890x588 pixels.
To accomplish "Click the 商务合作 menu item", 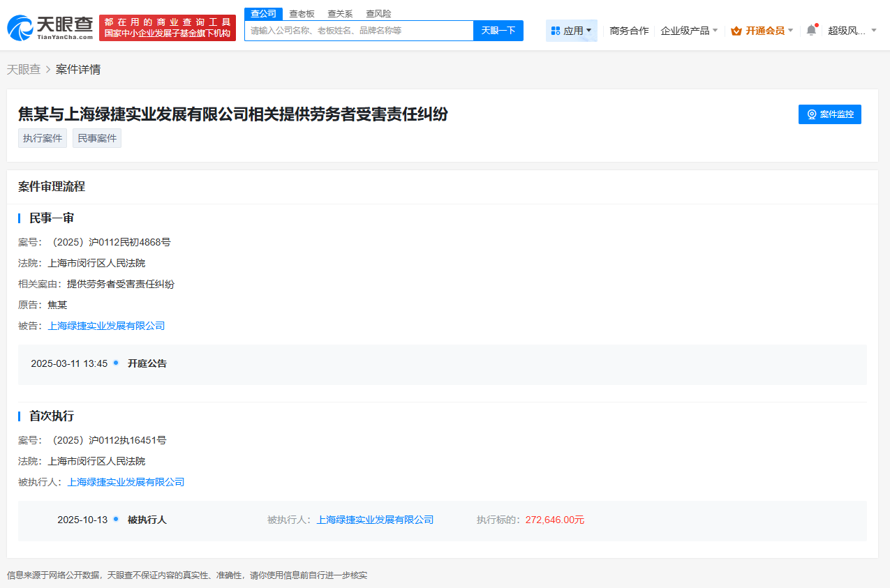I will [x=628, y=31].
